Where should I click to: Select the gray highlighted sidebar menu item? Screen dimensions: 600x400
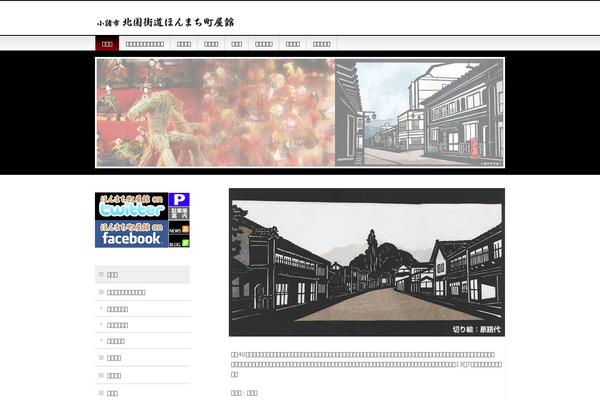[x=142, y=274]
